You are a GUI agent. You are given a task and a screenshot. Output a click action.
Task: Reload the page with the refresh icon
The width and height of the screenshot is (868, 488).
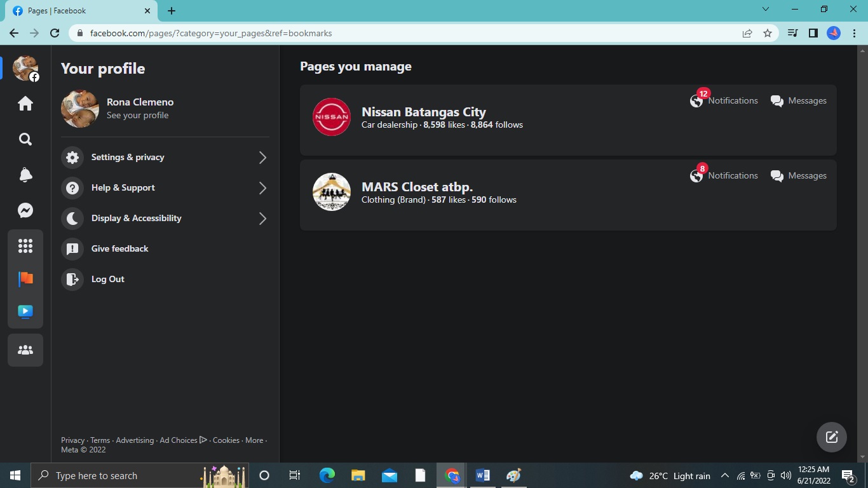(55, 33)
